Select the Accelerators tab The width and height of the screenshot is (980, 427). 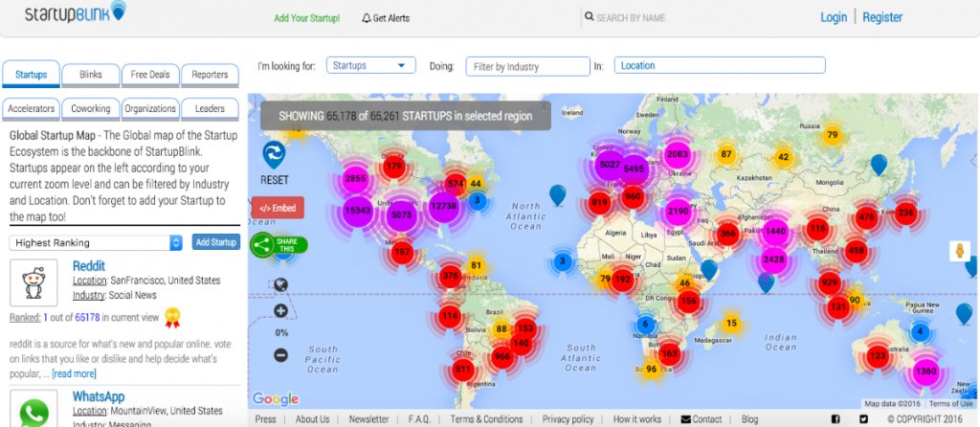32,108
